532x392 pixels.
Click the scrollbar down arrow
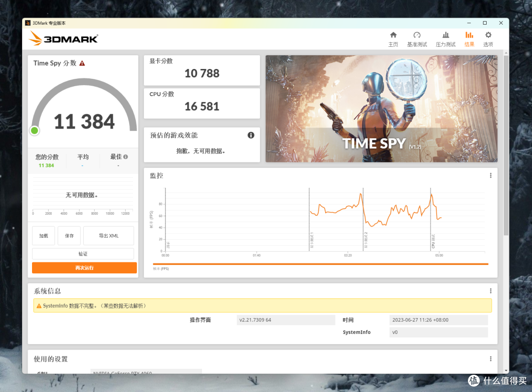506,371
